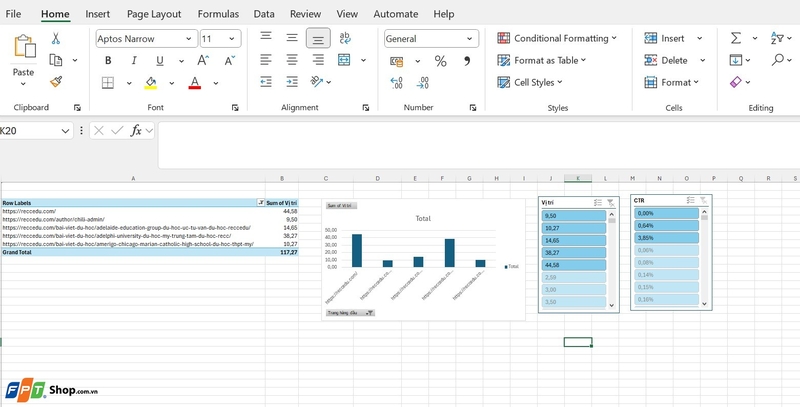Click the Sort & Filter icon
This screenshot has width=800, height=407.
pos(777,38)
